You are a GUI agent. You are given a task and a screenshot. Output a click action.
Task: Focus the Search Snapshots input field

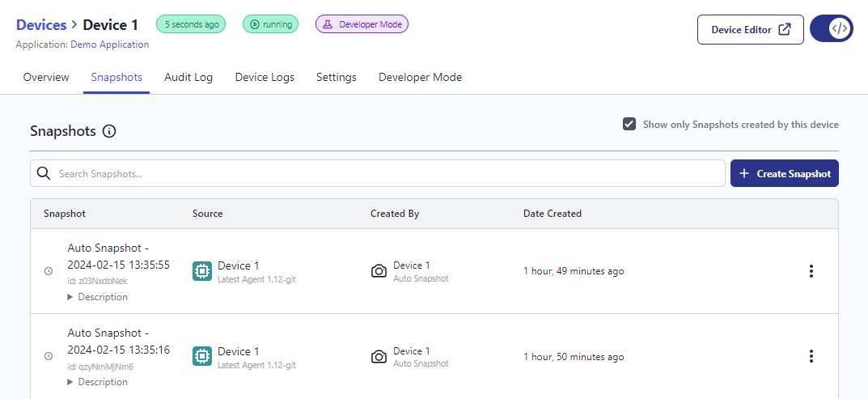pos(388,173)
